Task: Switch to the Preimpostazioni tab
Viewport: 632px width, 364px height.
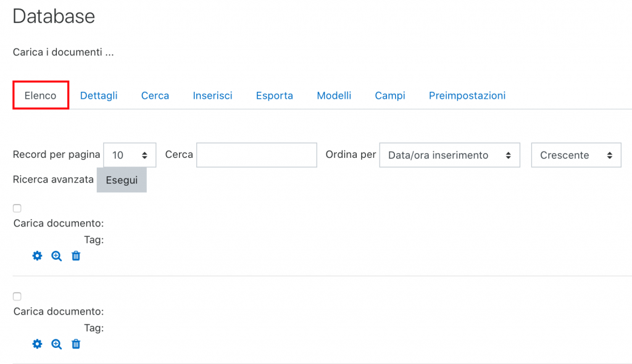Action: coord(467,96)
